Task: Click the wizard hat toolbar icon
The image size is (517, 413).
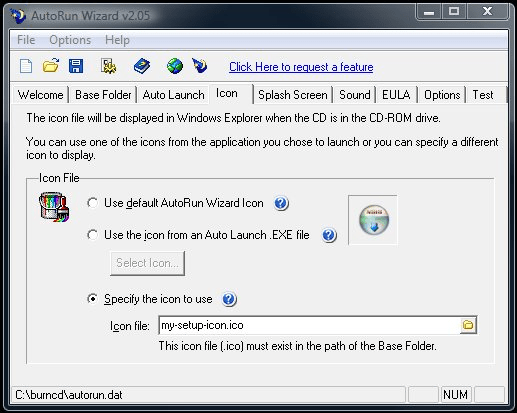Action: coord(200,66)
